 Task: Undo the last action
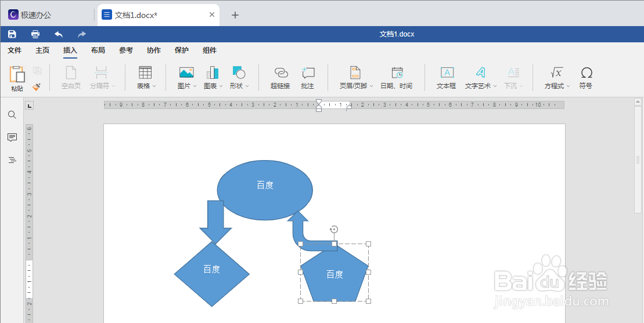59,34
